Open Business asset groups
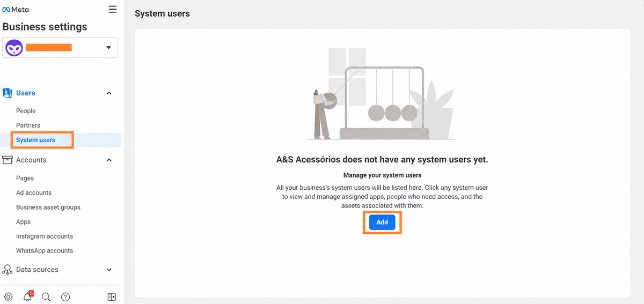Screen dimensions: 644x304 (48, 207)
